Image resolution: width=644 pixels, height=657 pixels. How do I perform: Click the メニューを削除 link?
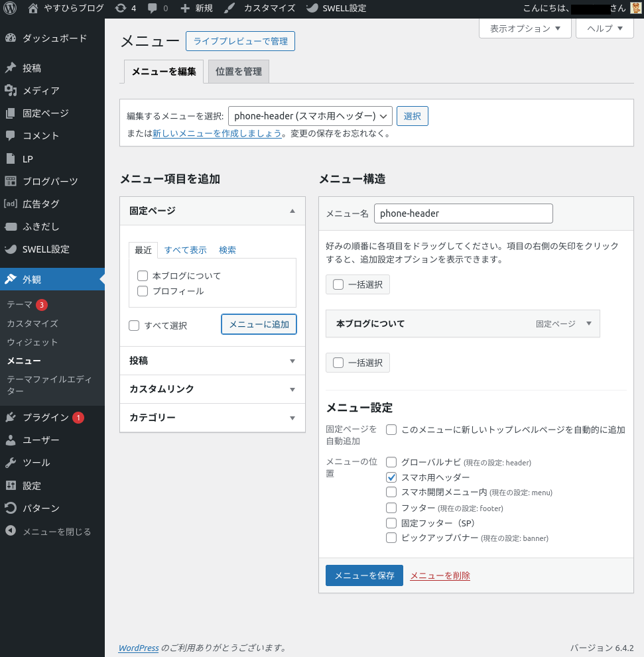pyautogui.click(x=440, y=575)
